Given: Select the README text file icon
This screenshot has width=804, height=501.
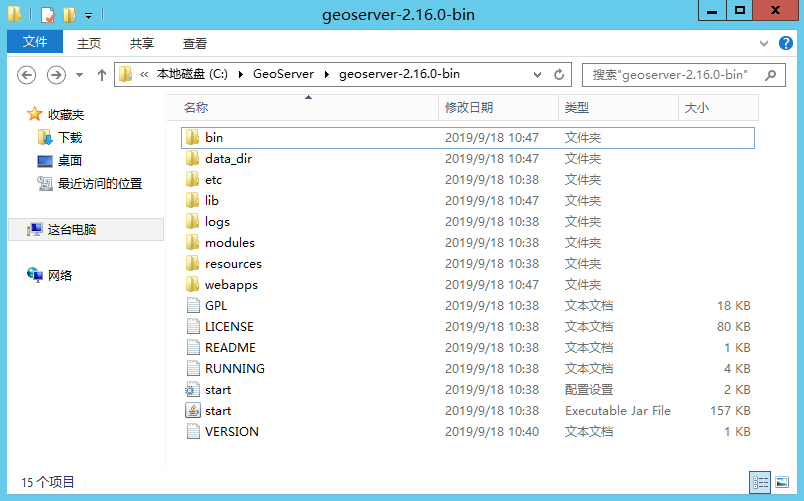Looking at the screenshot, I should coord(193,348).
